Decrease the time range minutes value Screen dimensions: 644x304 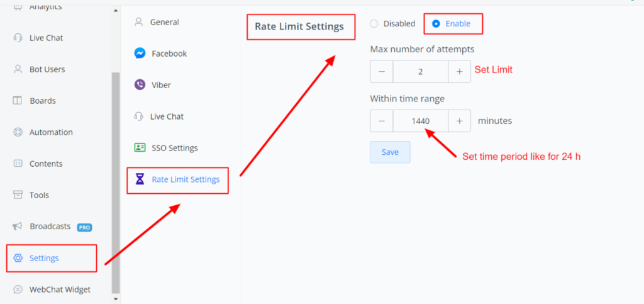(x=382, y=121)
